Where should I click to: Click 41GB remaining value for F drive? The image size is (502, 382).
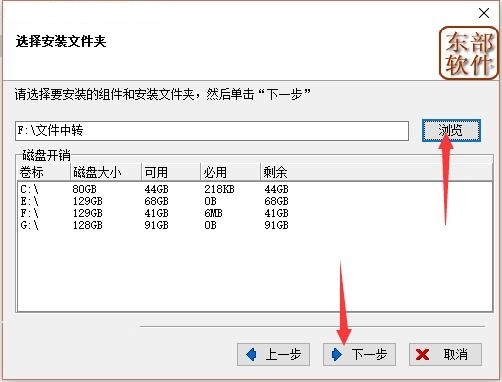pos(276,213)
